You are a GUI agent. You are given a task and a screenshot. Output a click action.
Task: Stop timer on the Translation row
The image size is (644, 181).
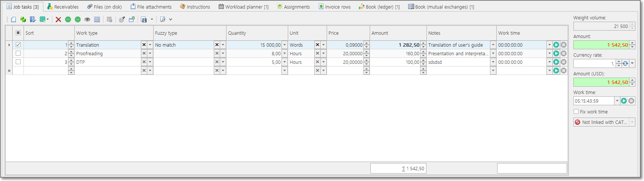tap(564, 45)
